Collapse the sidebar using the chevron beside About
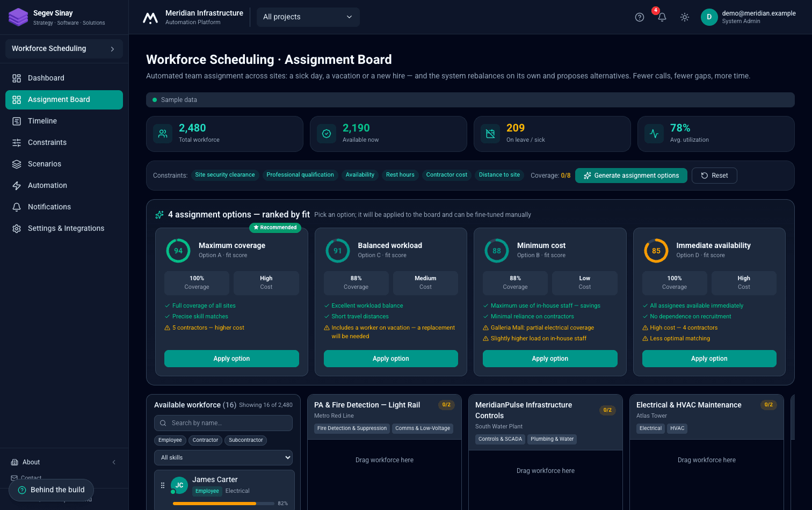The image size is (812, 510). [114, 462]
